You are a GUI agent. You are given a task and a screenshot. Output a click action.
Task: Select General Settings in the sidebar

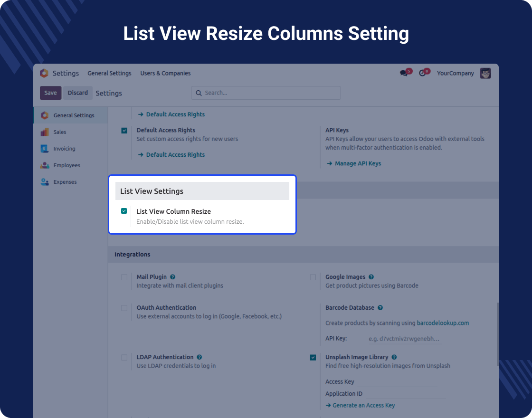[71, 115]
